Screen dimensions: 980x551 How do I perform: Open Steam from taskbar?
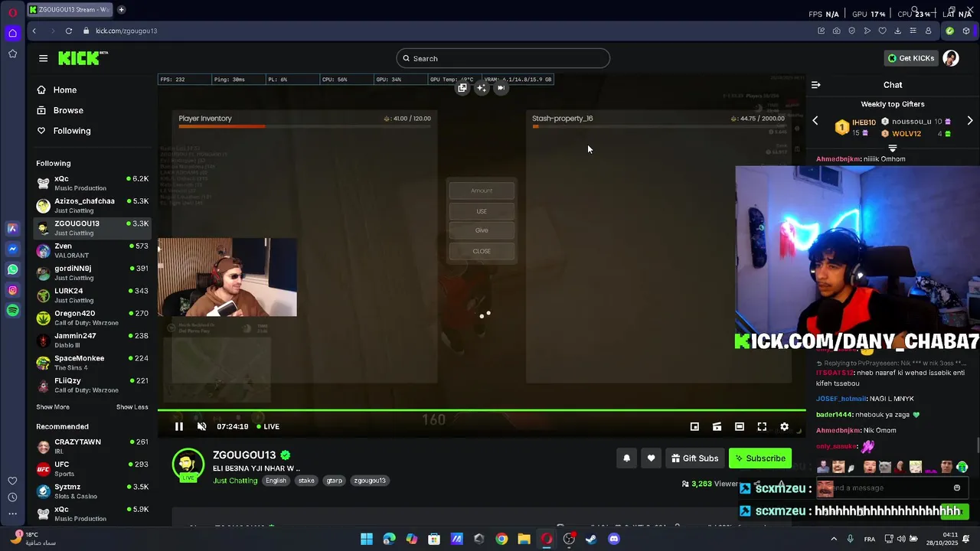[x=591, y=539]
